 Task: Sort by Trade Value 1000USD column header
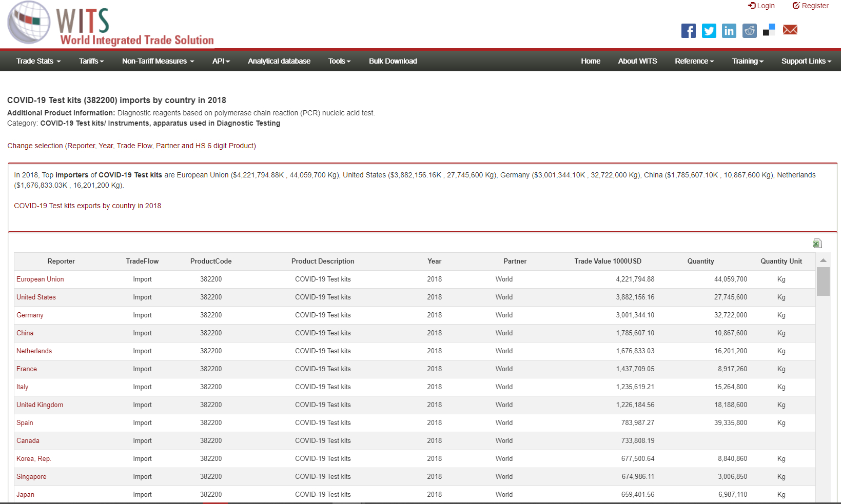click(x=608, y=261)
